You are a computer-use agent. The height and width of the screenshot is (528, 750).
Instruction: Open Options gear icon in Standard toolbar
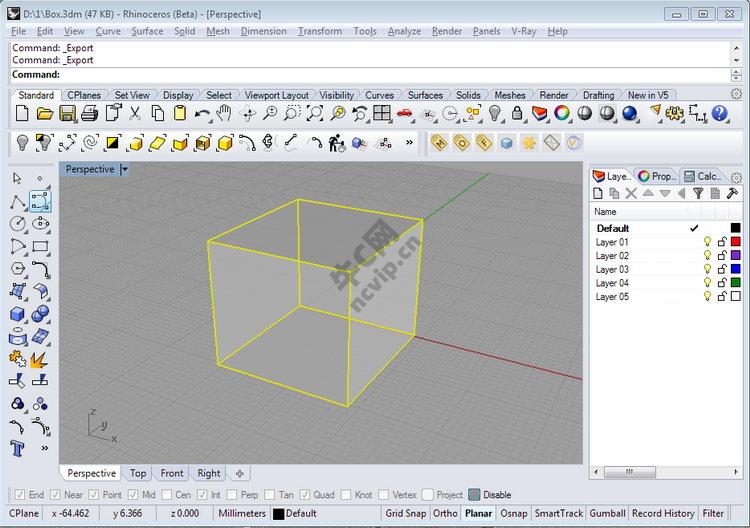pyautogui.click(x=674, y=114)
